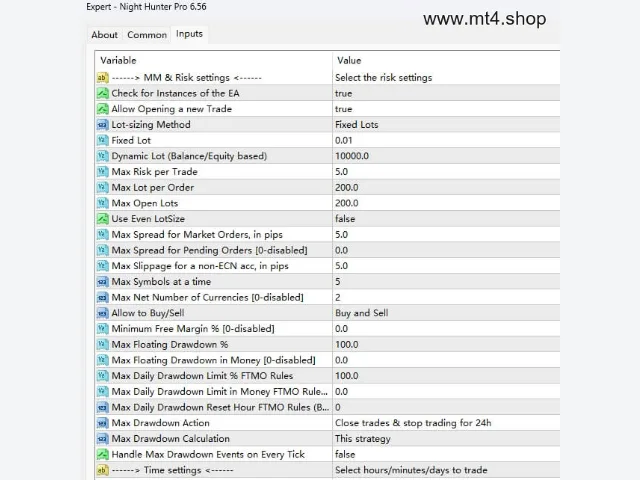Click the Max Net Number of Currencies icon
Image resolution: width=640 pixels, height=480 pixels.
[x=102, y=298]
